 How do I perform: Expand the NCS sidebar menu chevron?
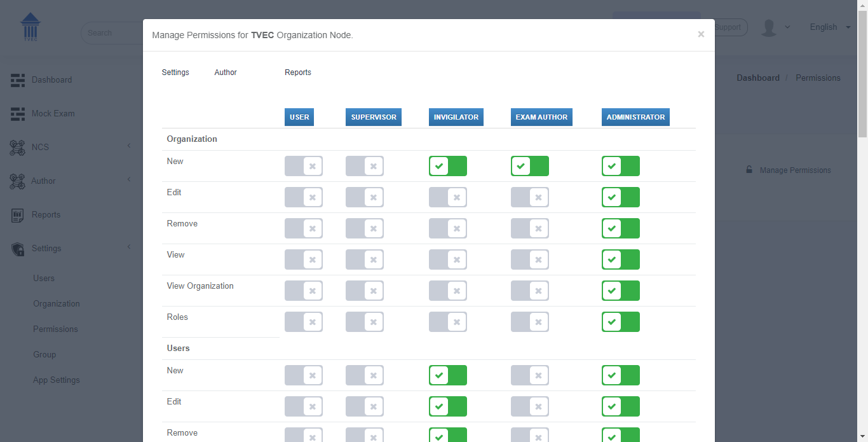[x=129, y=146]
